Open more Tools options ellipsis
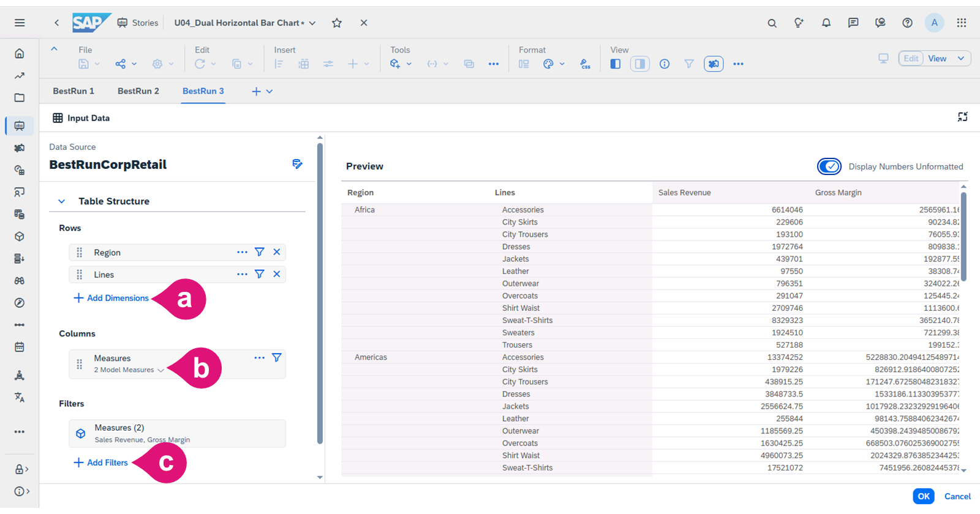 (494, 64)
